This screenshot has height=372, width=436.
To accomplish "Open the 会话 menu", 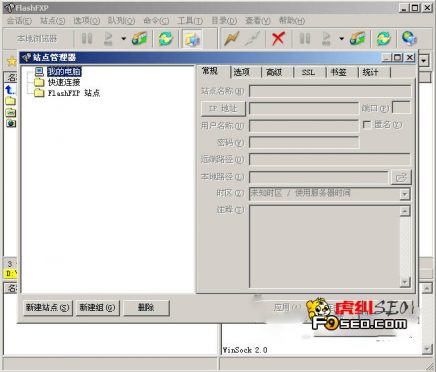I will click(19, 21).
